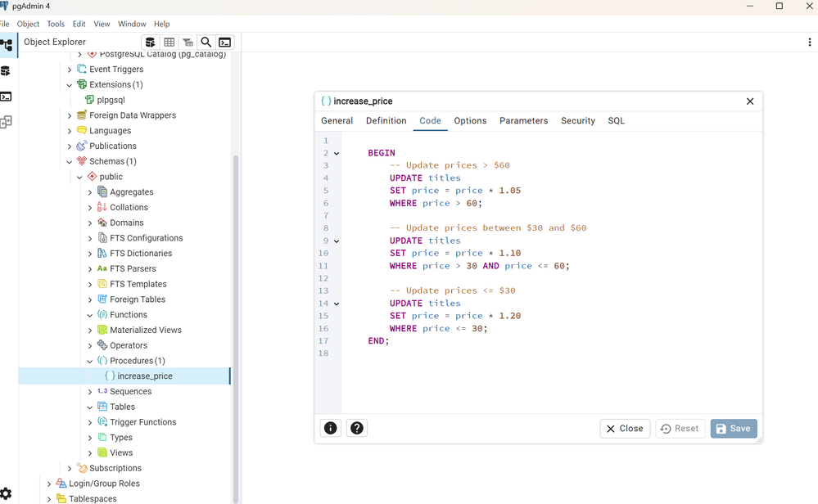Switch to the SQL tab

pos(616,121)
